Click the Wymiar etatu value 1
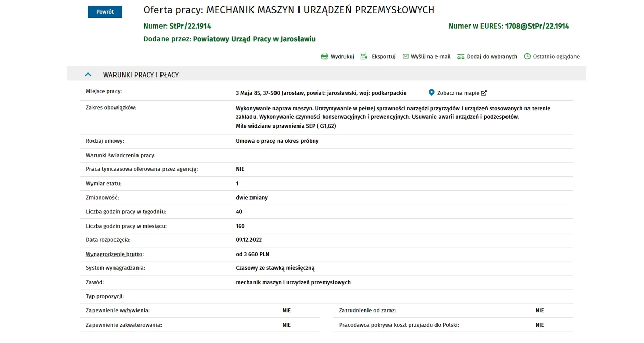The width and height of the screenshot is (644, 343). pyautogui.click(x=237, y=184)
